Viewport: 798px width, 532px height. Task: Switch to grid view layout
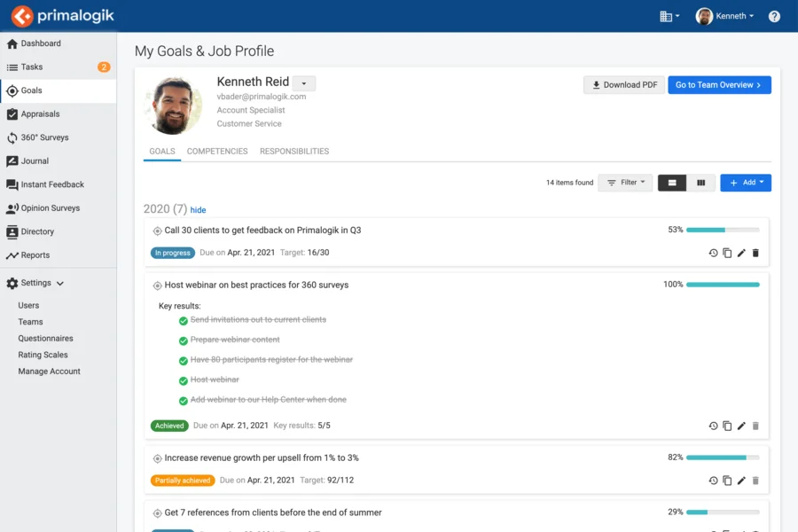700,183
